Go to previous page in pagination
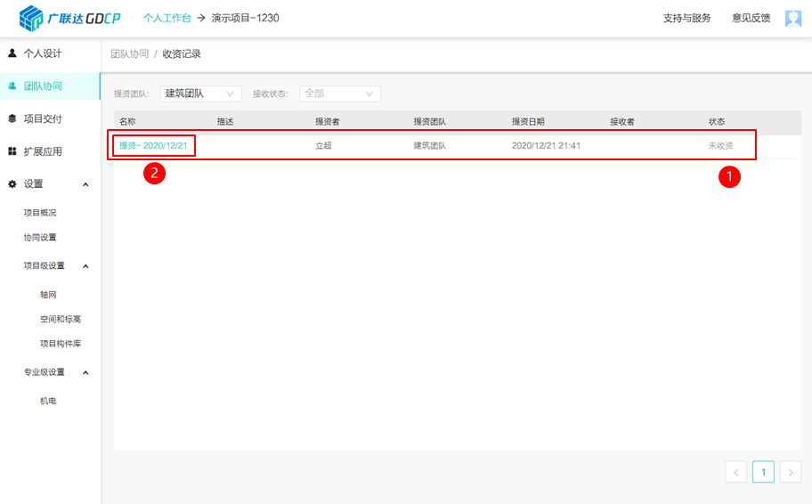This screenshot has height=504, width=812. tap(735, 472)
